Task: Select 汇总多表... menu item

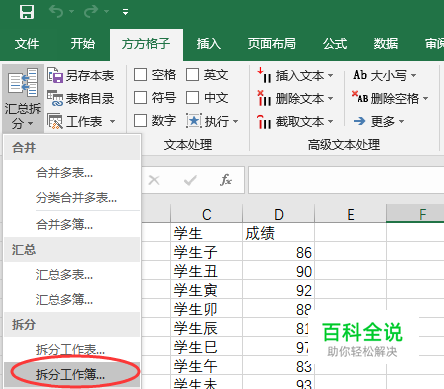Action: click(72, 275)
